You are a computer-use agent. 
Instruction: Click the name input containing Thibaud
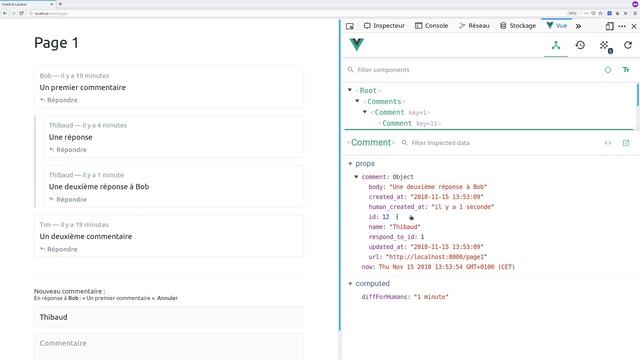coord(169,317)
